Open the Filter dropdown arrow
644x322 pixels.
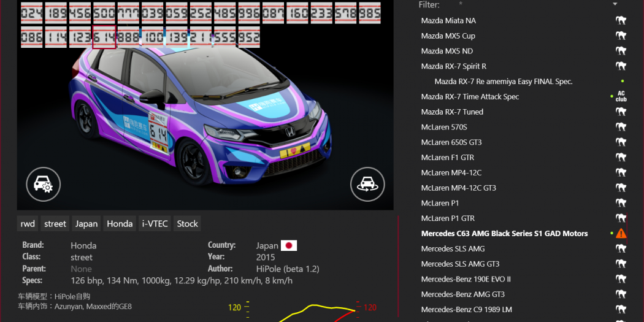tap(615, 4)
